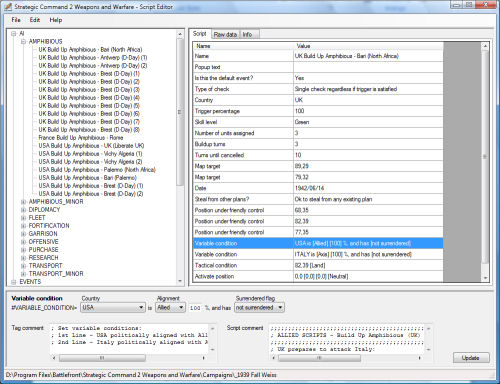Expand the AMPHIBIOUS_MINOR tree node

click(x=23, y=202)
